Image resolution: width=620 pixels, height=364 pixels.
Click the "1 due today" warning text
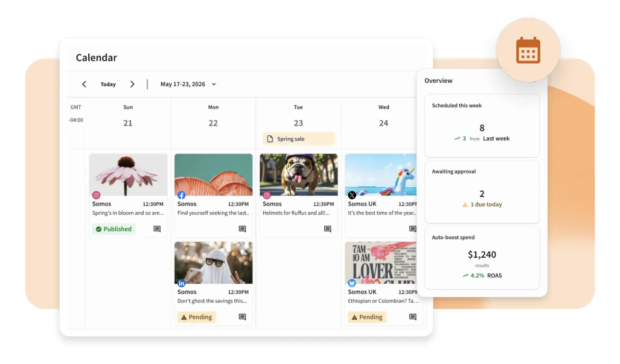(486, 205)
